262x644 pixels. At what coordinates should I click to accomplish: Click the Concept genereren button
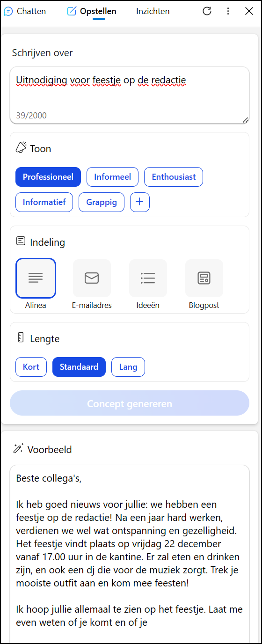[x=130, y=403]
